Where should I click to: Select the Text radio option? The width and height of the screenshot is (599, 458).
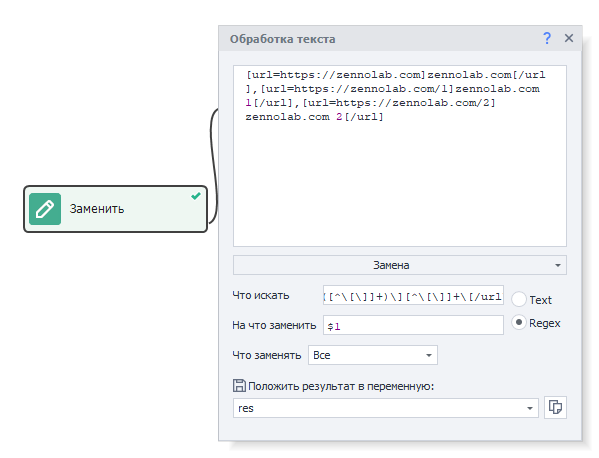click(x=519, y=299)
